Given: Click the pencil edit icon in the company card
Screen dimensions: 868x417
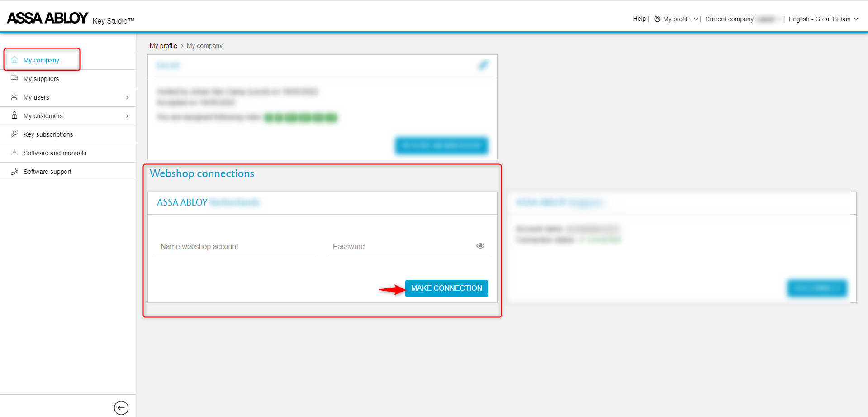Looking at the screenshot, I should coord(484,65).
